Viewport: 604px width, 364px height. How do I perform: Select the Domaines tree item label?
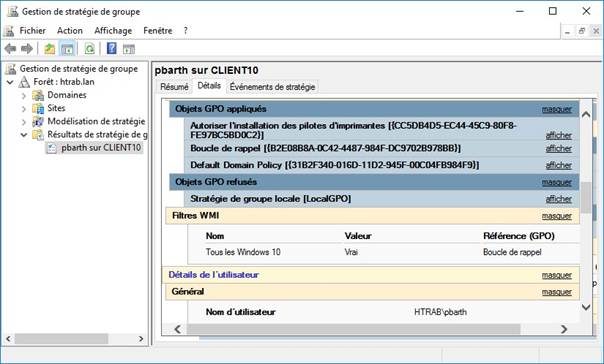tap(67, 95)
